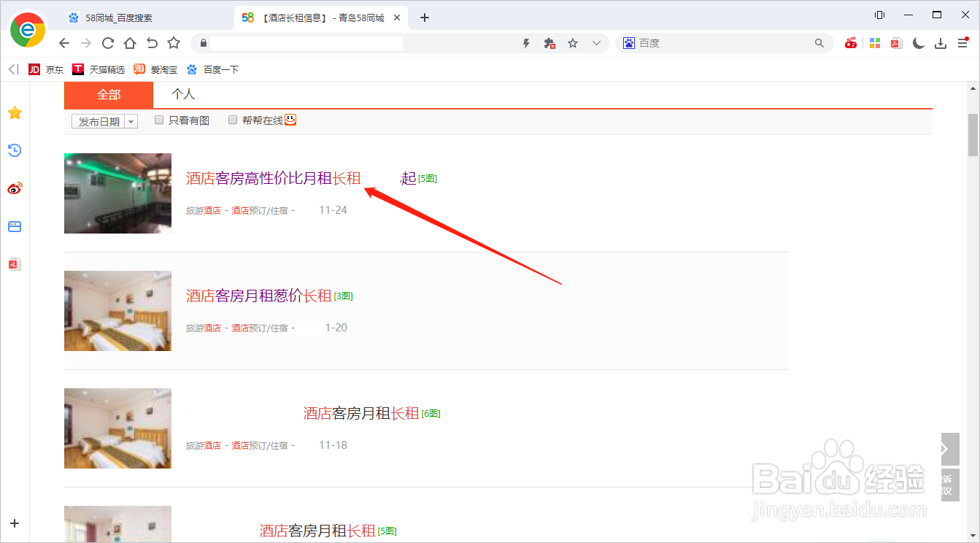Click 酒店预订/住宿 in the 11-18 listing
Image resolution: width=980 pixels, height=543 pixels.
(x=260, y=446)
